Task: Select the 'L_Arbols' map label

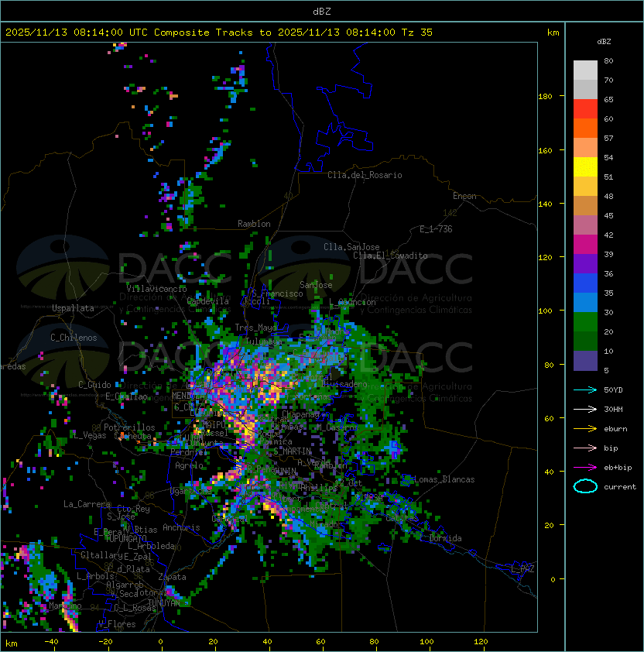Action: tap(95, 576)
